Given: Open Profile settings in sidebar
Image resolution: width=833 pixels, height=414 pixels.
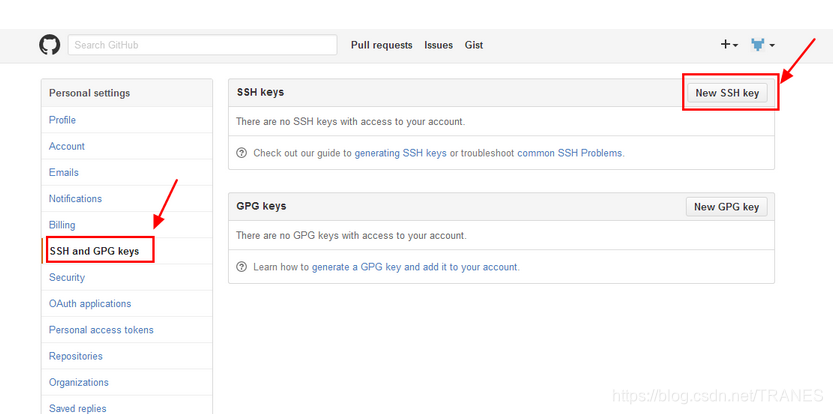Looking at the screenshot, I should [x=127, y=120].
